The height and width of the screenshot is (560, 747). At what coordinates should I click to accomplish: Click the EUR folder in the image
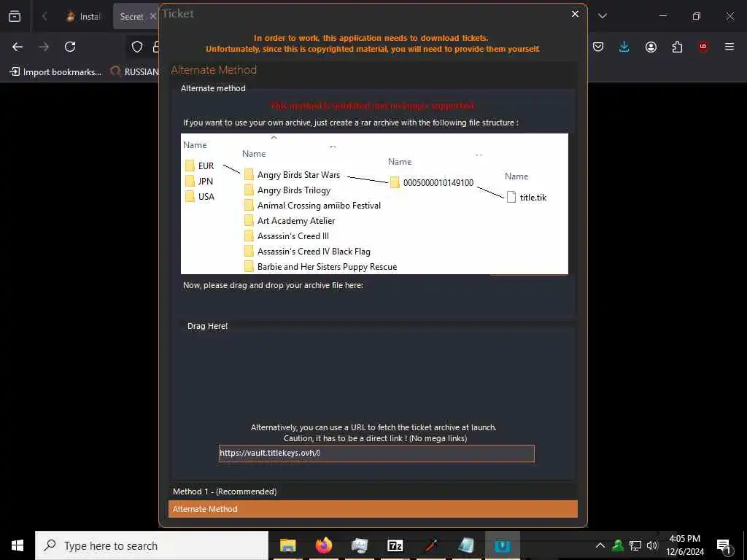click(200, 166)
